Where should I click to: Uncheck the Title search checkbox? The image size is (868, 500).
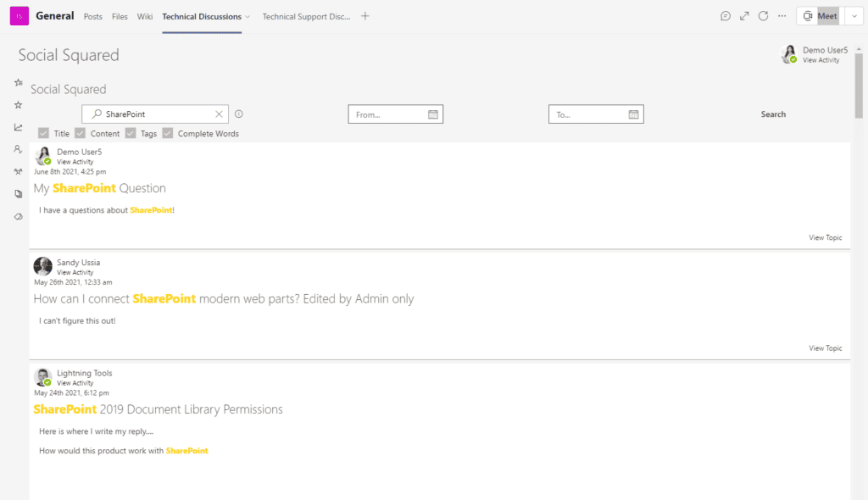tap(43, 133)
